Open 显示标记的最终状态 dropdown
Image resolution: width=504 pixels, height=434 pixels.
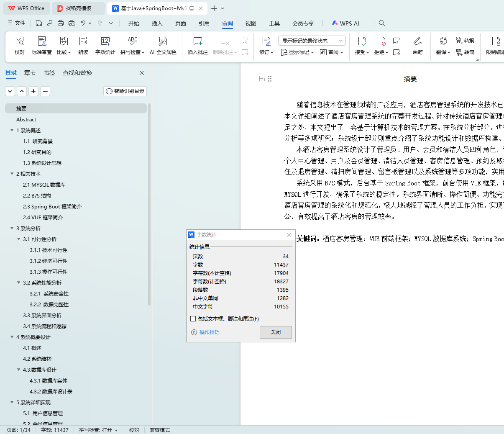coord(312,41)
